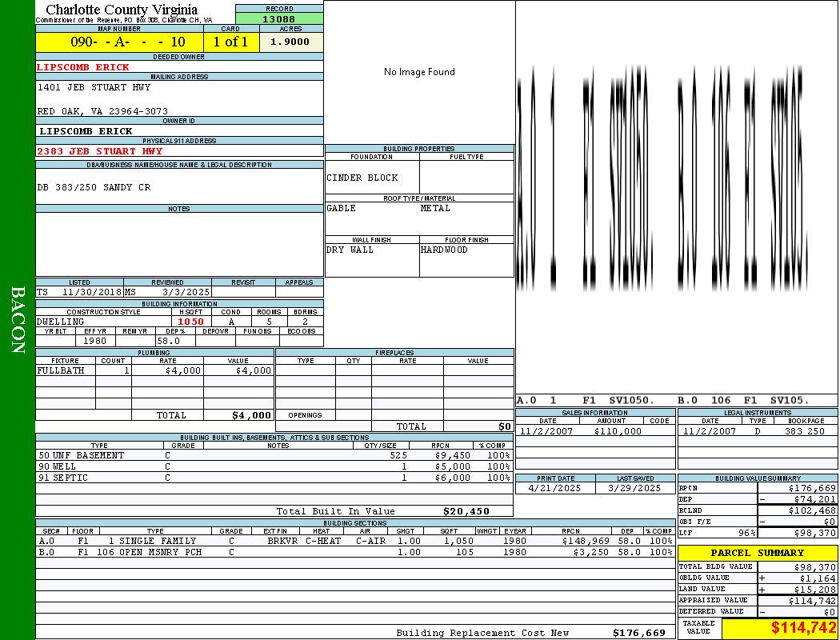Click Building Replacement Cost New $176,669

(639, 633)
